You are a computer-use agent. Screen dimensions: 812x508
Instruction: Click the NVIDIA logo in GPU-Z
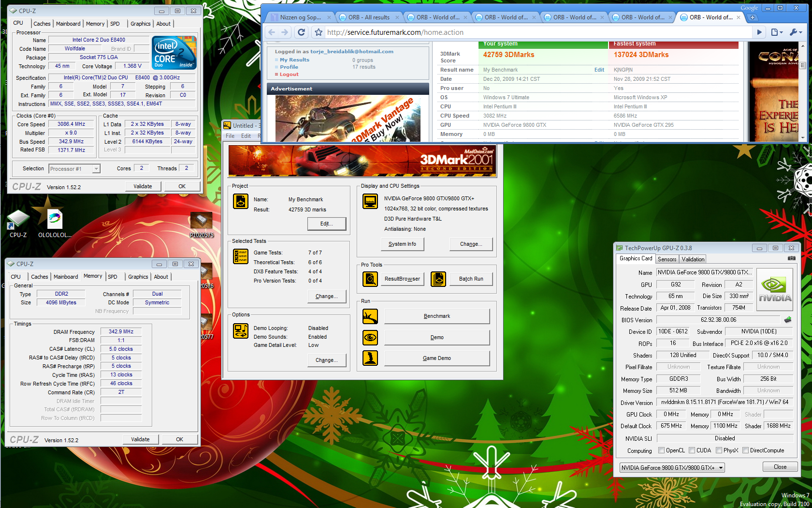tap(775, 289)
